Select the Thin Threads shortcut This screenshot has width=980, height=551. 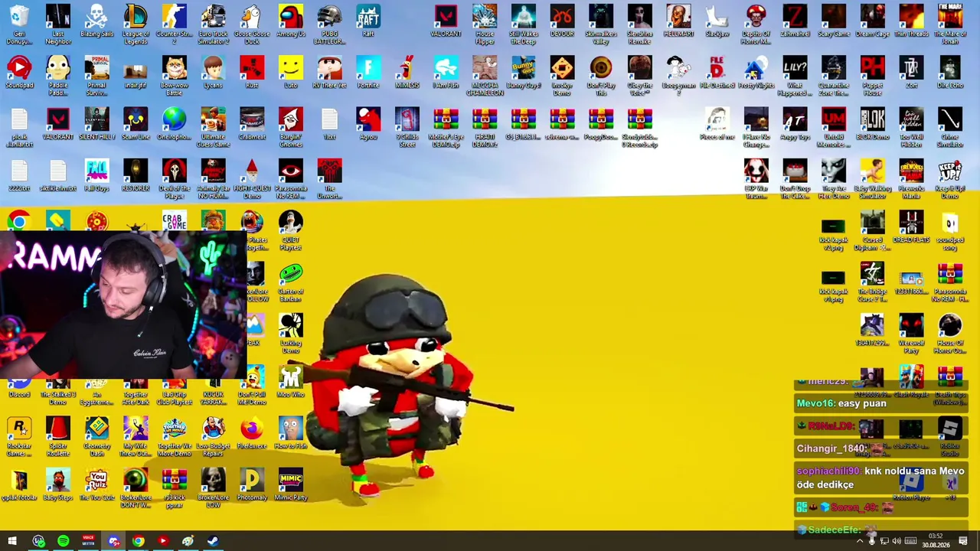911,21
